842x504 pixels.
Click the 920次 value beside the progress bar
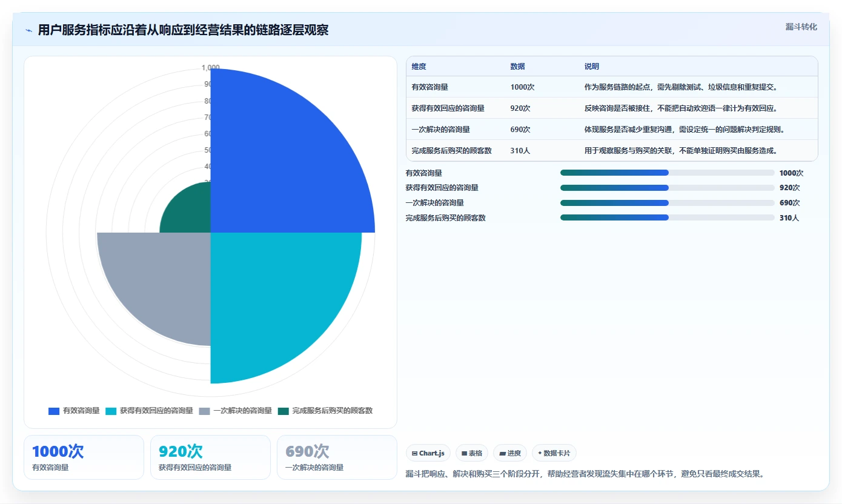[789, 188]
